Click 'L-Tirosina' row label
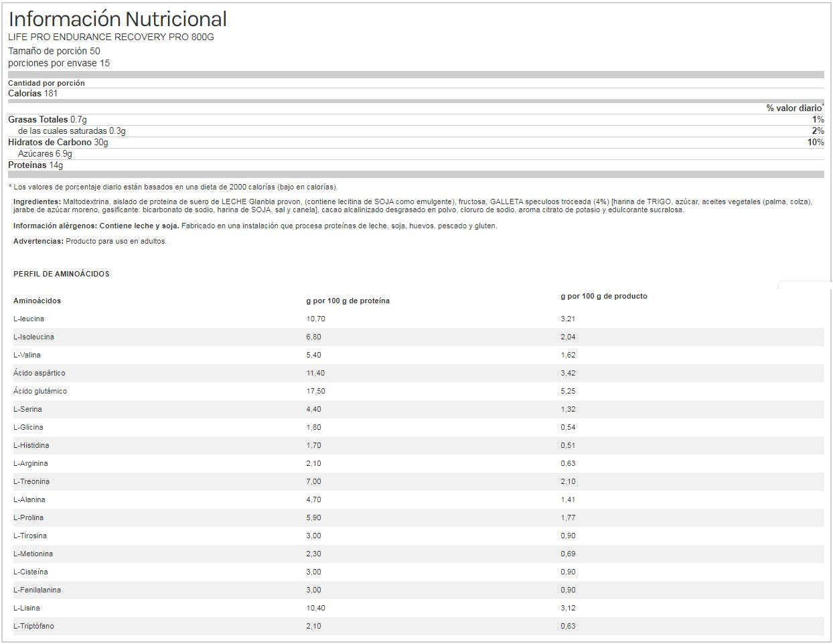This screenshot has height=644, width=833. (30, 536)
